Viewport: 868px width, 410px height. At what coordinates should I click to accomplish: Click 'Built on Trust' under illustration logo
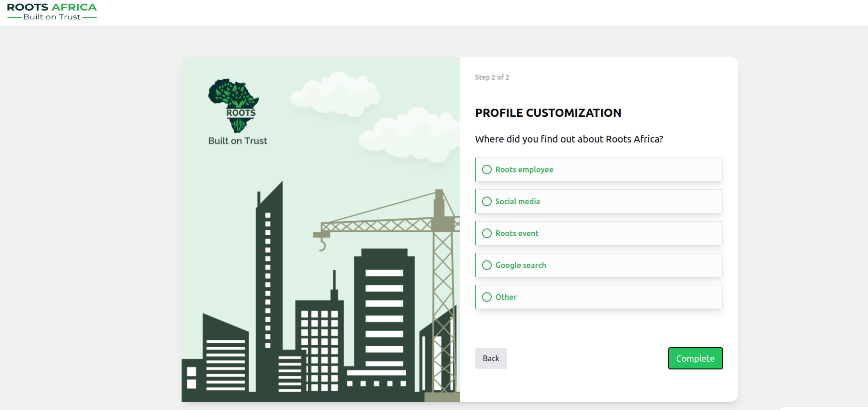coord(237,141)
